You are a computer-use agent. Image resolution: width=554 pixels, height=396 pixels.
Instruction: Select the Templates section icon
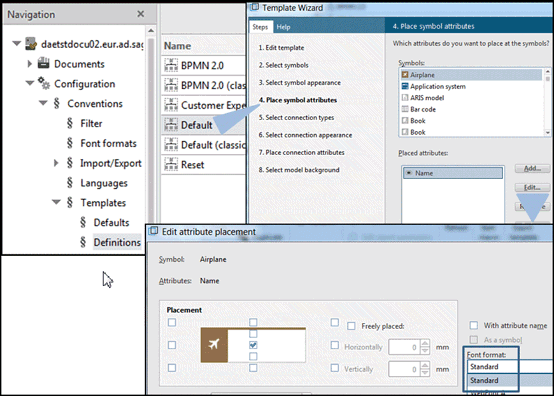(70, 202)
